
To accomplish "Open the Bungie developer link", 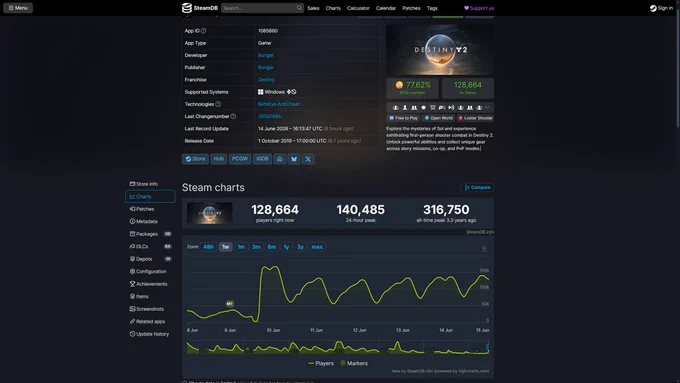I will point(265,55).
